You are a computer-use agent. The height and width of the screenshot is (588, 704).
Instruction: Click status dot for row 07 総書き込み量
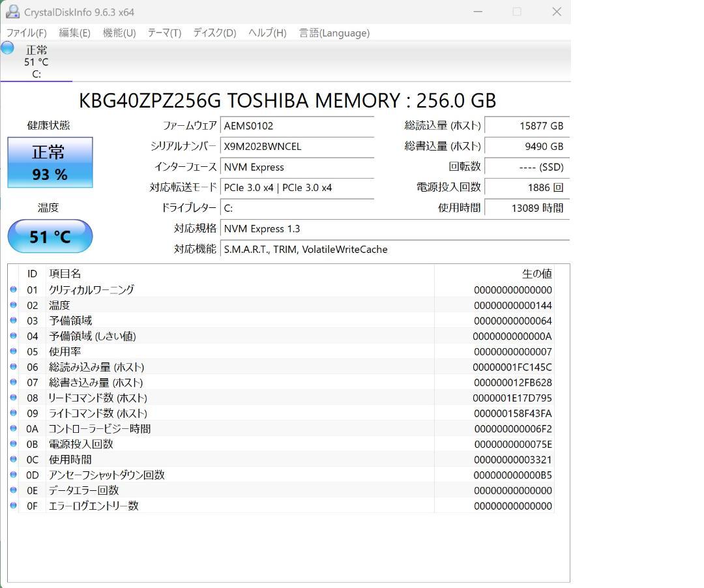pos(14,382)
